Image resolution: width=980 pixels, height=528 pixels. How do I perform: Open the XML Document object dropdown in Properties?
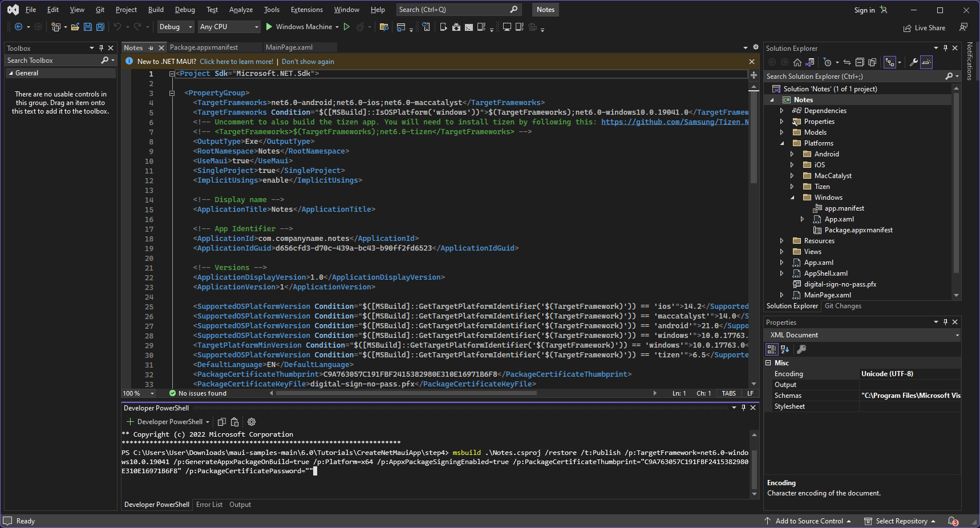[862, 335]
